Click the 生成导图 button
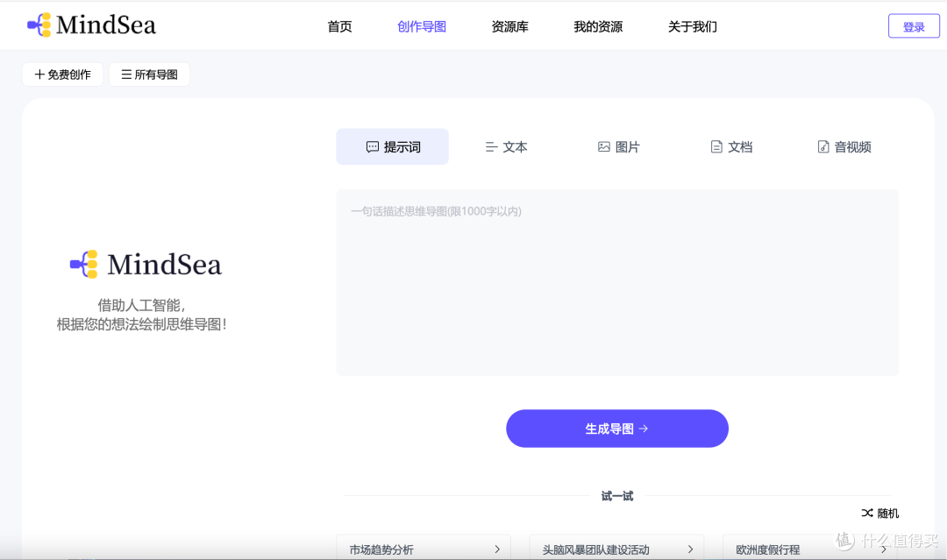Viewport: 947px width, 560px height. [x=617, y=429]
